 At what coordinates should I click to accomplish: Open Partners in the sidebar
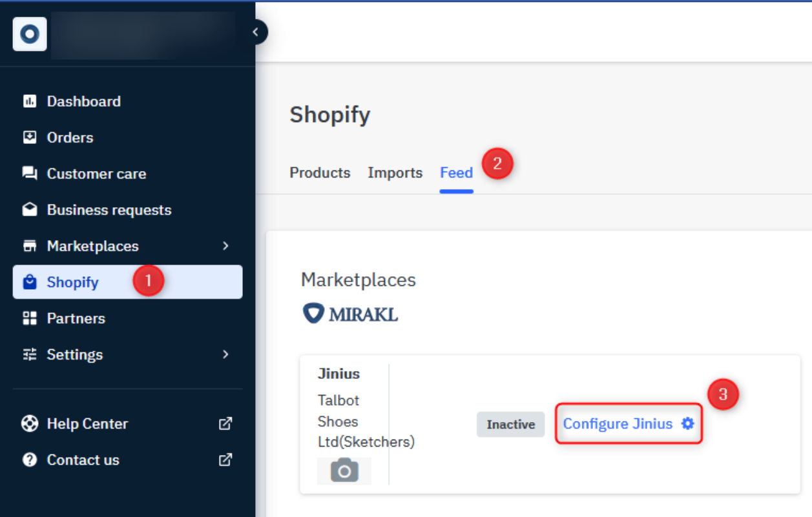point(76,318)
